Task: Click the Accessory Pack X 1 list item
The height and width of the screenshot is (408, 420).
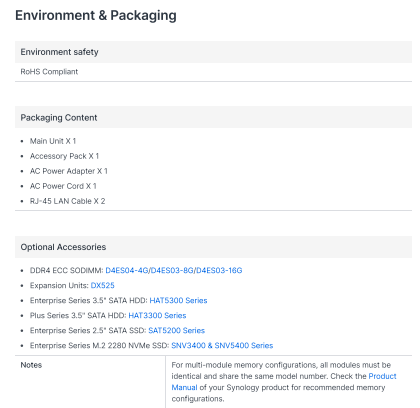Action: tap(64, 156)
